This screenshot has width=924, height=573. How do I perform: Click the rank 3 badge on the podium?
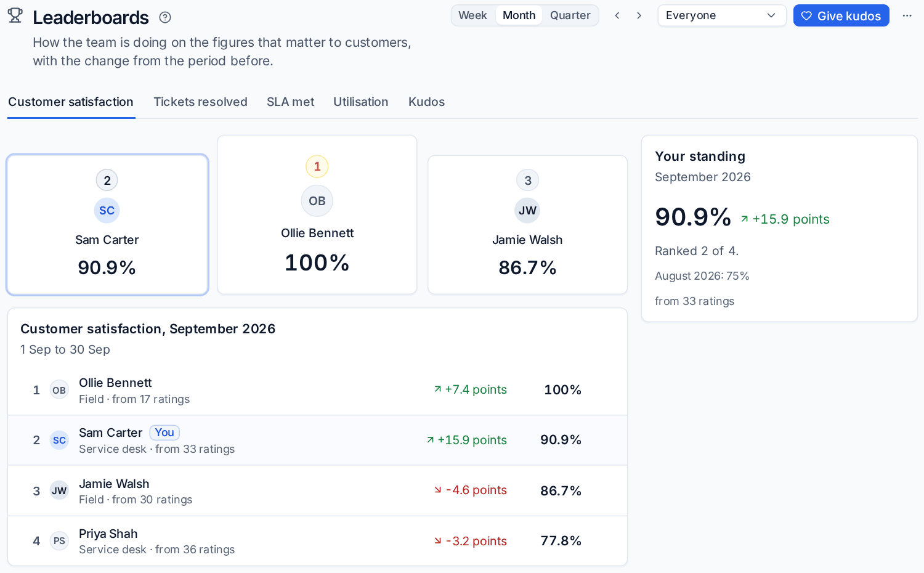tap(528, 181)
